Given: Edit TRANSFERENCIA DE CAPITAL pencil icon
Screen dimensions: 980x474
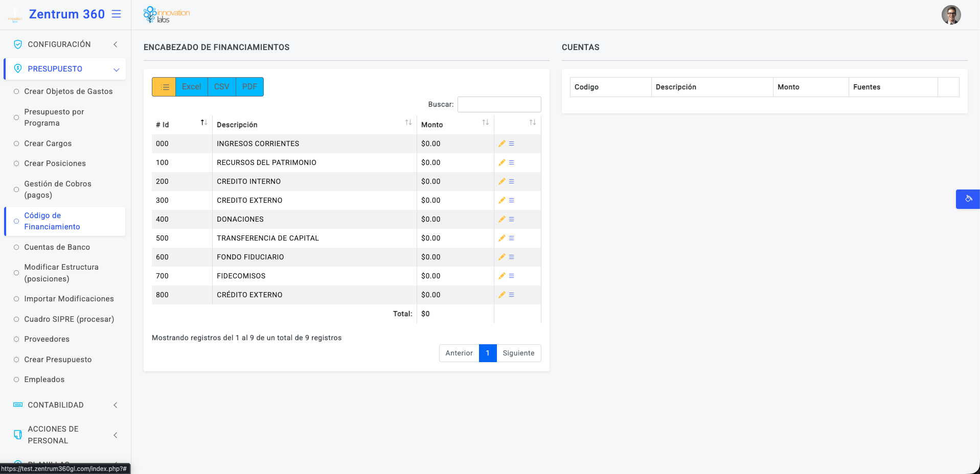Looking at the screenshot, I should coord(502,238).
